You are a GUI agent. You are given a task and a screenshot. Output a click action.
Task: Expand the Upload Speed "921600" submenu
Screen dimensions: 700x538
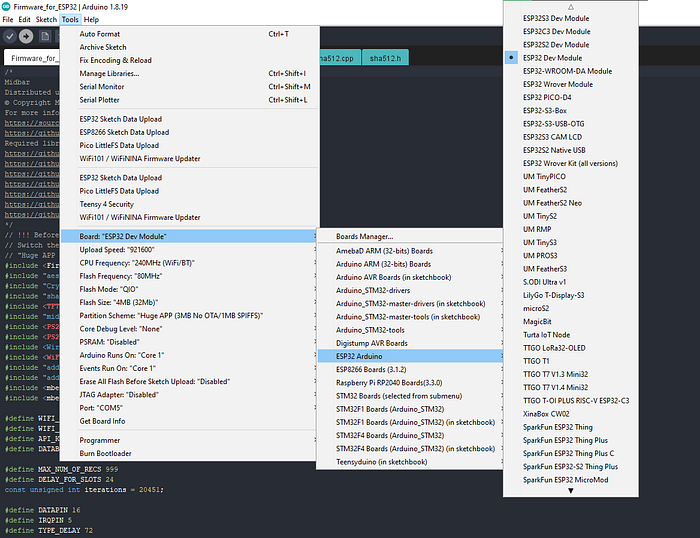tap(189, 250)
